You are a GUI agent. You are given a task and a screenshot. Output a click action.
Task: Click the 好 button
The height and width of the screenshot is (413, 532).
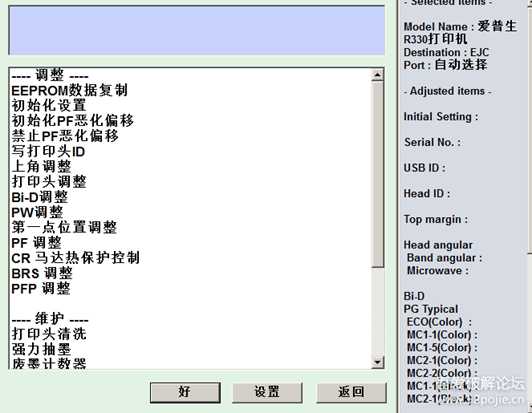[x=185, y=392]
